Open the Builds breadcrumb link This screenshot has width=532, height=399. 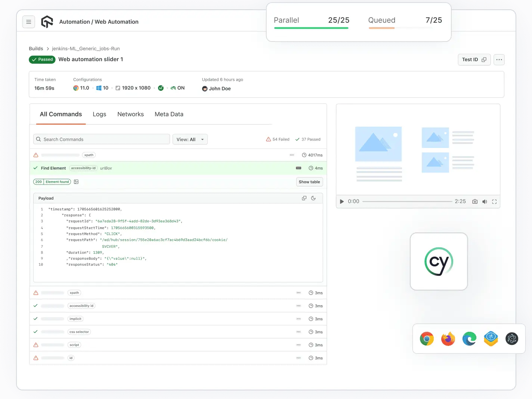[36, 48]
